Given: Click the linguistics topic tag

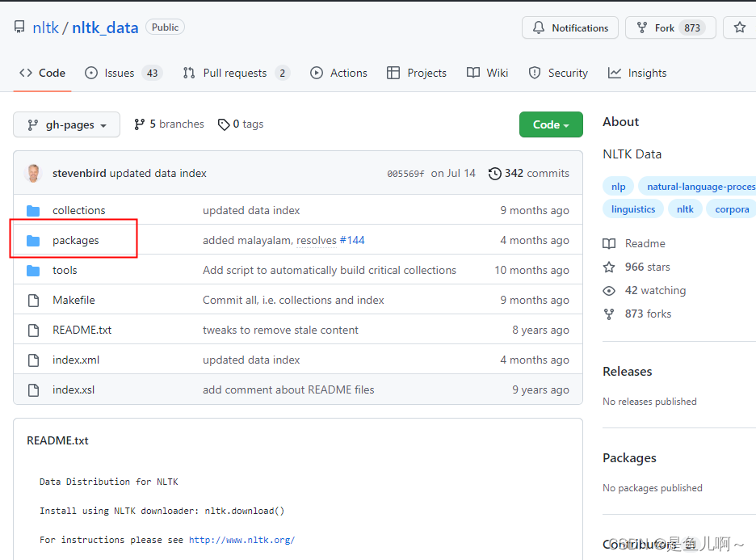Looking at the screenshot, I should pos(633,209).
